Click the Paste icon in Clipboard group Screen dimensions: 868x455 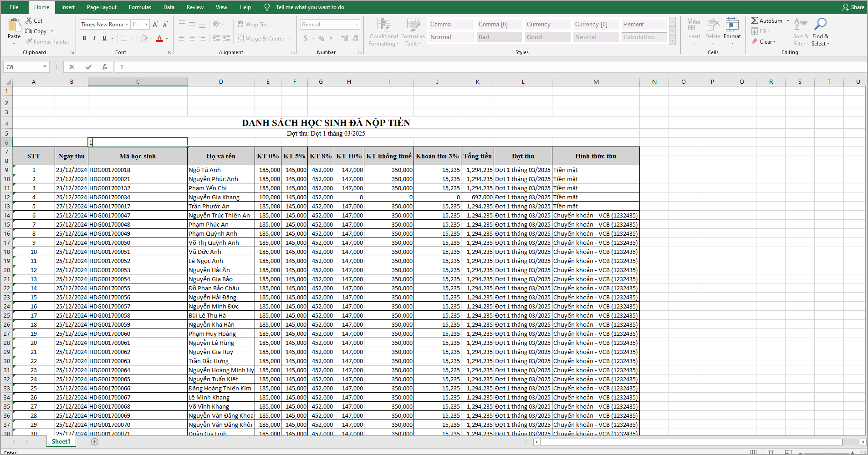point(14,26)
